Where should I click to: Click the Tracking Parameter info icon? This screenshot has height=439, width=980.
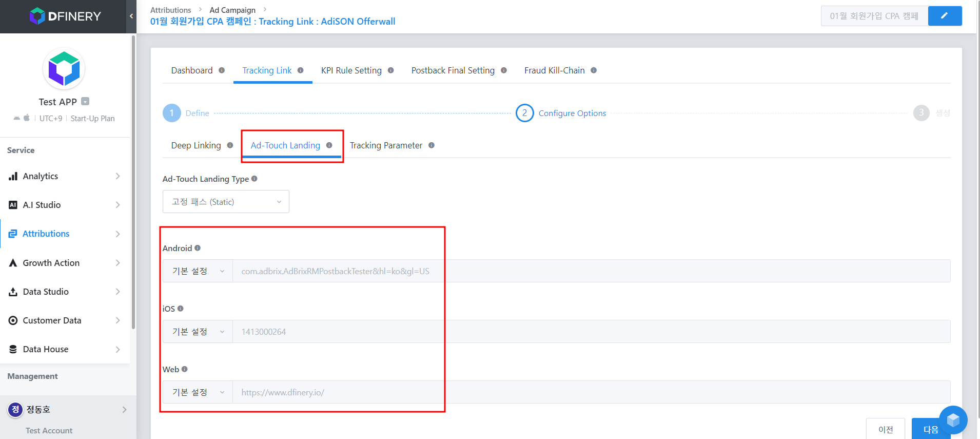[432, 145]
